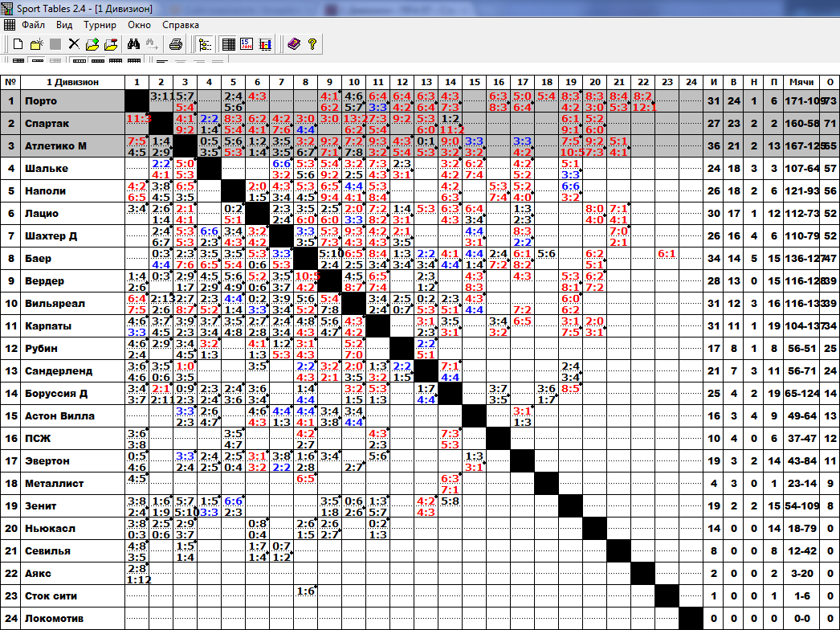The height and width of the screenshot is (630, 840).
Task: Toggle the tournament tree view icon
Action: (x=205, y=44)
